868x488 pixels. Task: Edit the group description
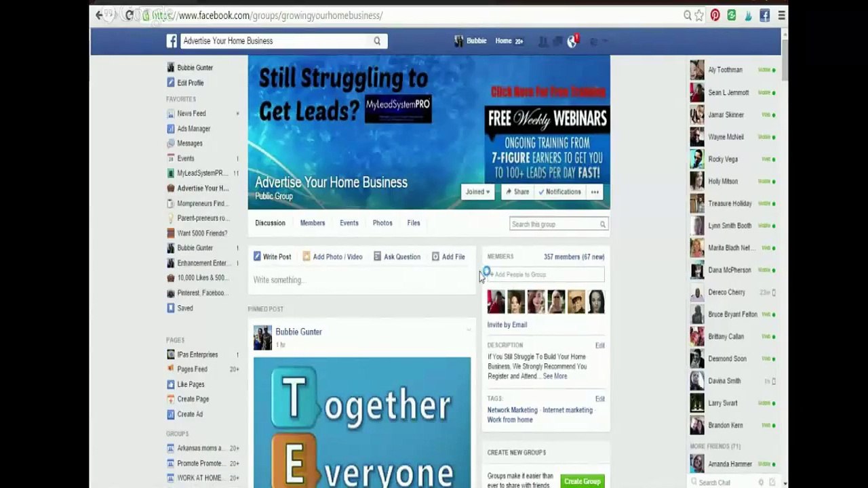pos(600,346)
